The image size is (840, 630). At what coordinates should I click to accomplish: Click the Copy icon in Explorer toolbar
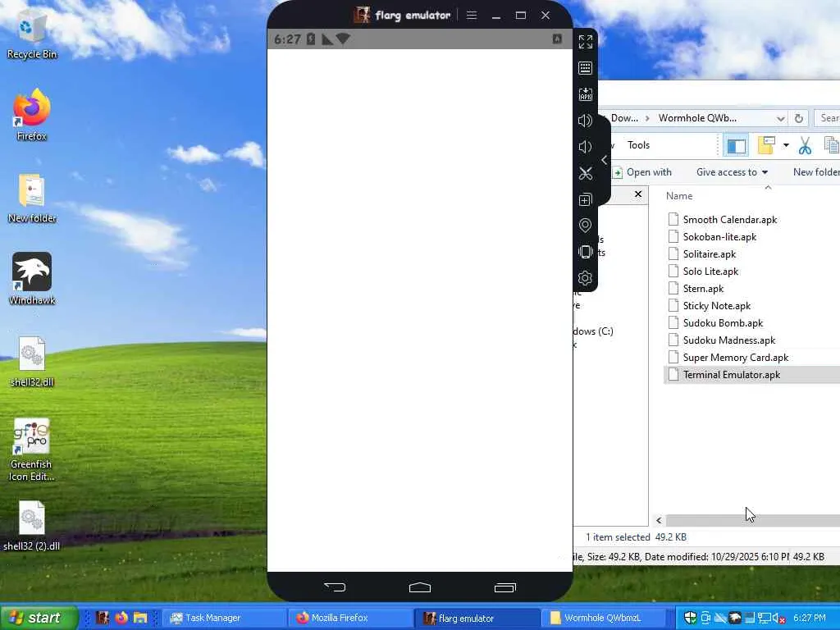tap(832, 145)
